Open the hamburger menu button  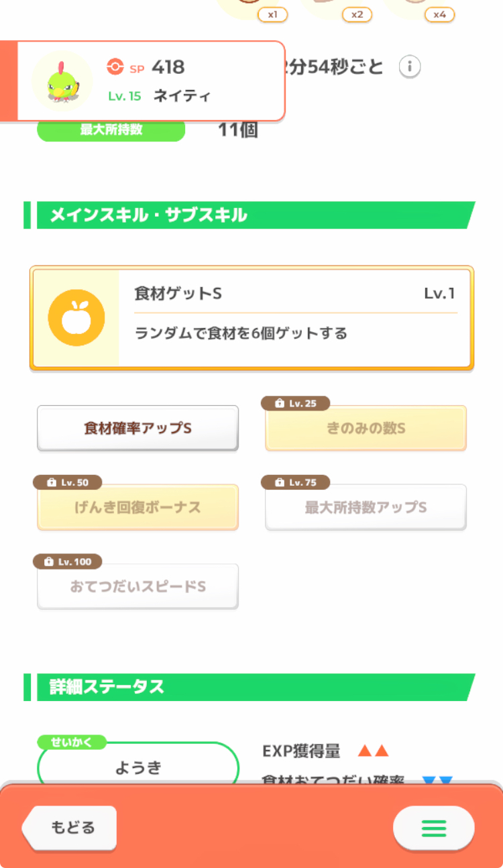point(433,828)
